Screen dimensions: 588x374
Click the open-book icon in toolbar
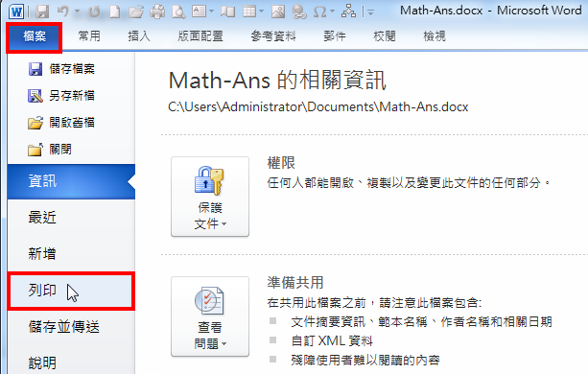coord(228,12)
